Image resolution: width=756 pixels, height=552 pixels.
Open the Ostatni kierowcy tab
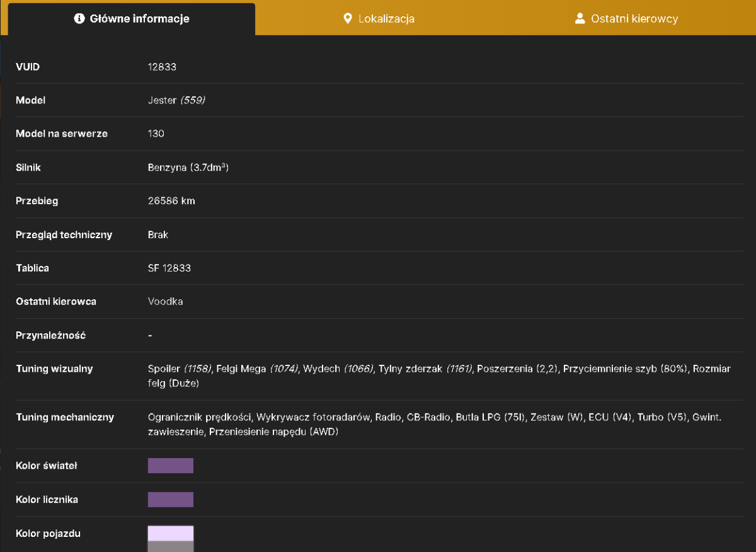(x=626, y=18)
